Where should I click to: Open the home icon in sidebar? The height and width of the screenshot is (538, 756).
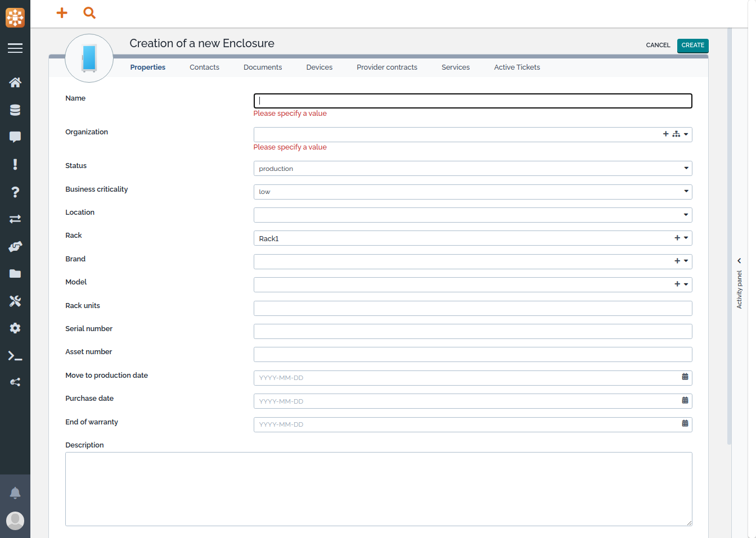tap(15, 83)
